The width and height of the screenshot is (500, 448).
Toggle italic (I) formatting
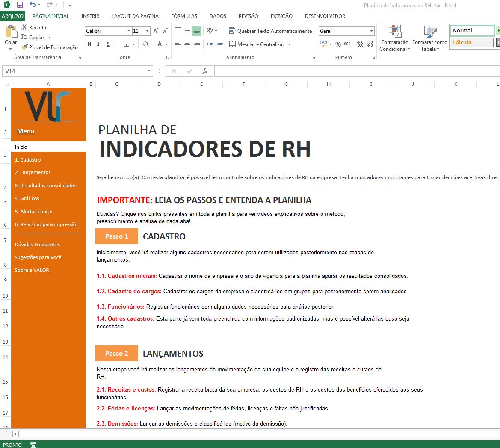coord(98,44)
